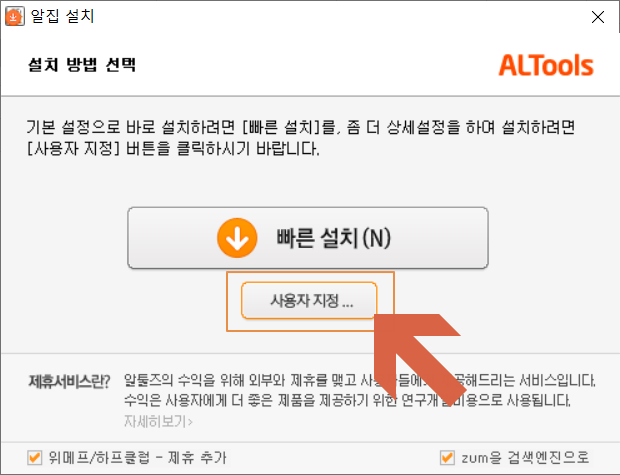This screenshot has height=475, width=620.
Task: Click the ALTools logo
Action: coord(546,65)
